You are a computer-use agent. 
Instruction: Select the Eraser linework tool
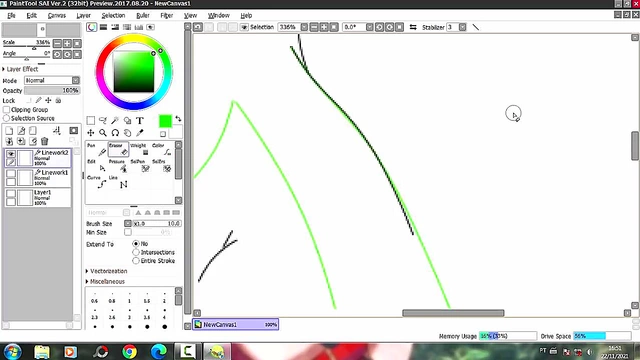click(x=118, y=150)
